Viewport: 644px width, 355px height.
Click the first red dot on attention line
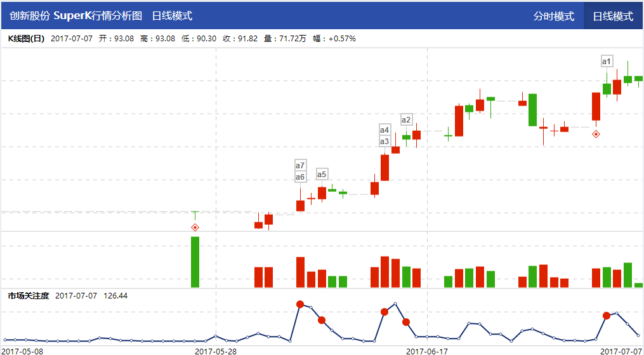coord(300,304)
